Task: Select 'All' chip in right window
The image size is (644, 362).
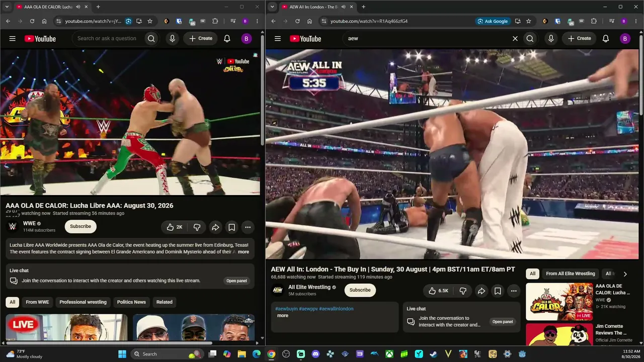Action: coord(532,274)
